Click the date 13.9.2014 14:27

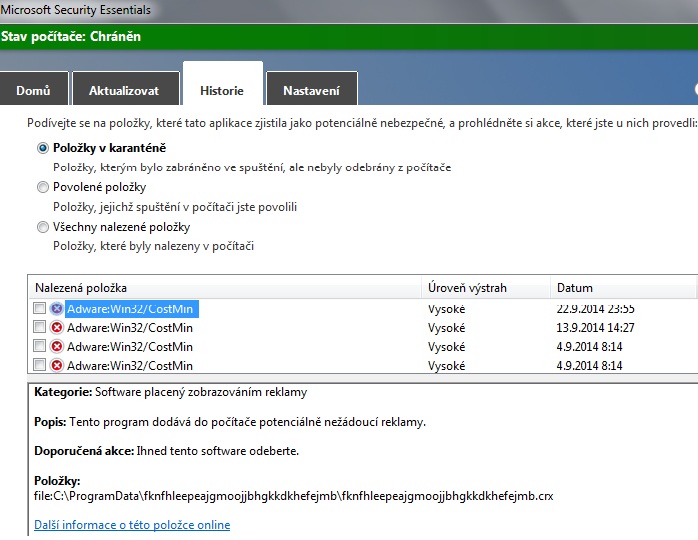point(595,328)
